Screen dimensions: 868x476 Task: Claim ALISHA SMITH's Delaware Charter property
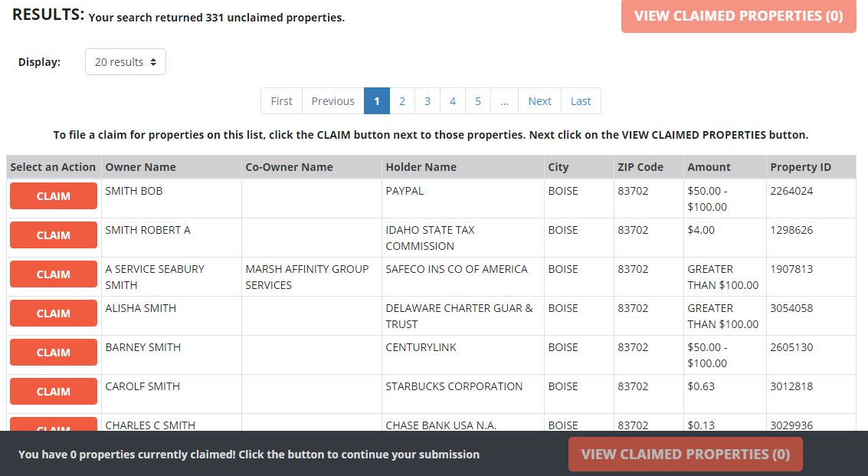(53, 313)
